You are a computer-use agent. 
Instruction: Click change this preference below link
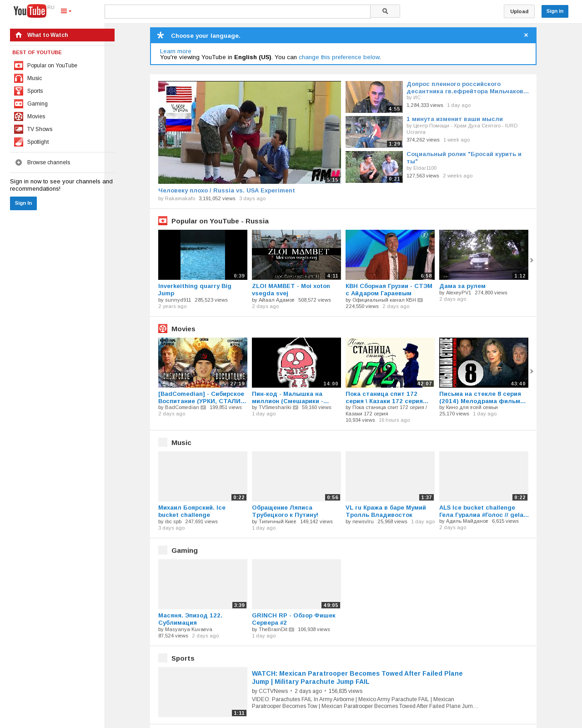point(339,57)
